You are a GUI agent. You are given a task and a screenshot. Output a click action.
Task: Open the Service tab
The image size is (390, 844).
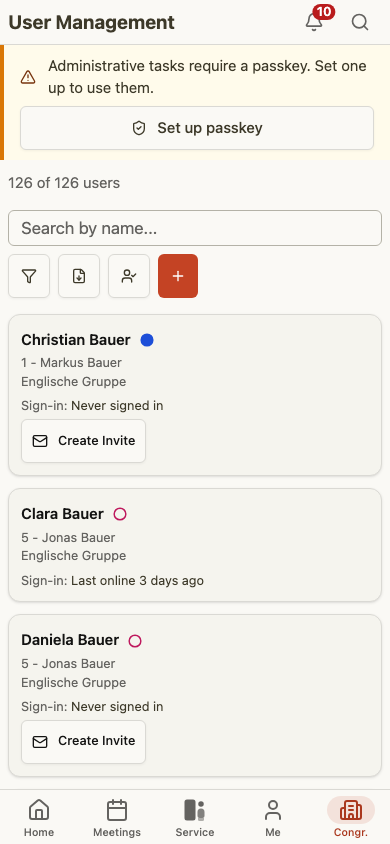coord(195,818)
